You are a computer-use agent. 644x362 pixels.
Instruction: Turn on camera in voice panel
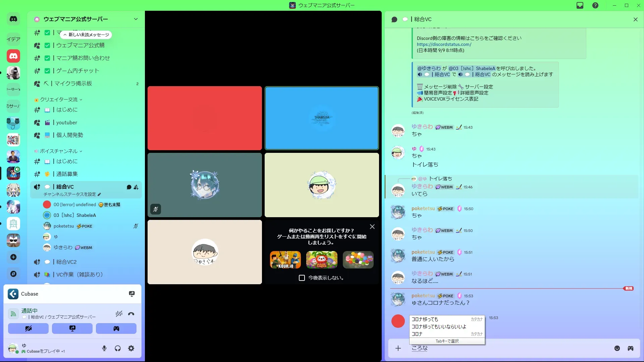(28, 328)
